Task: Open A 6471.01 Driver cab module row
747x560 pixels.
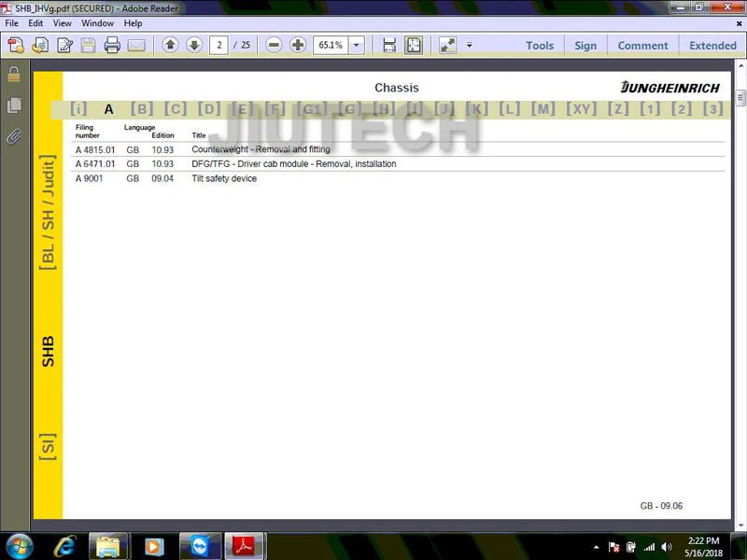Action: (x=398, y=164)
